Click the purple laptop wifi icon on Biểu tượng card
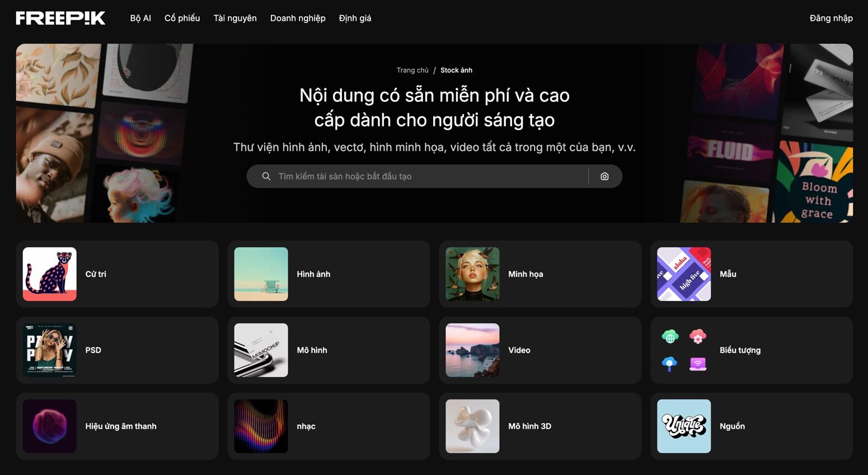The height and width of the screenshot is (475, 868). point(698,364)
